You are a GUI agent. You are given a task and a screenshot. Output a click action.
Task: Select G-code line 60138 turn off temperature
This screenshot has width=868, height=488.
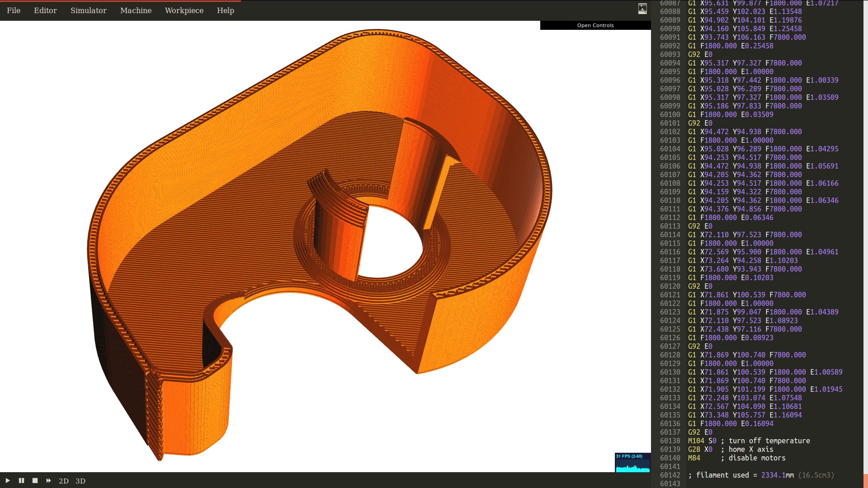[x=749, y=441]
